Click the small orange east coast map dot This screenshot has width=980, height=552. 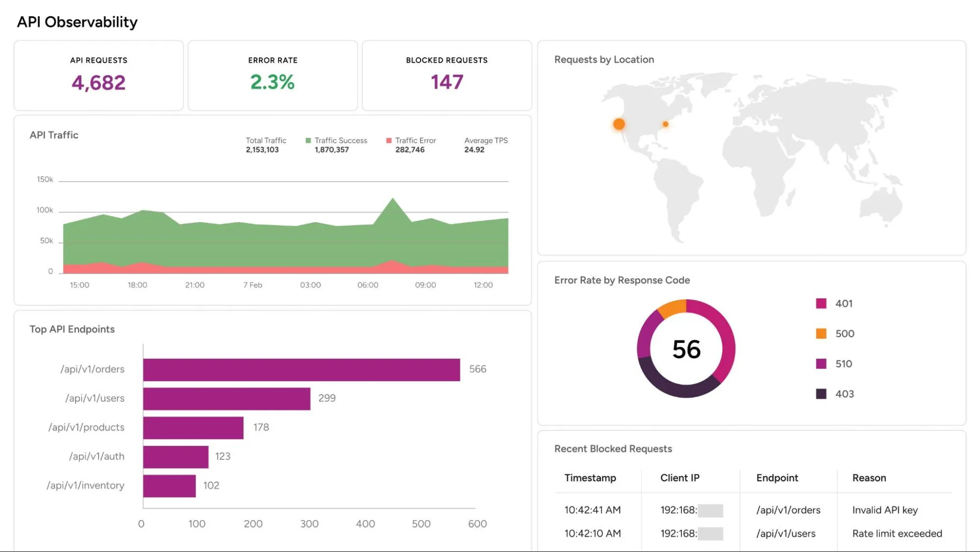(665, 124)
